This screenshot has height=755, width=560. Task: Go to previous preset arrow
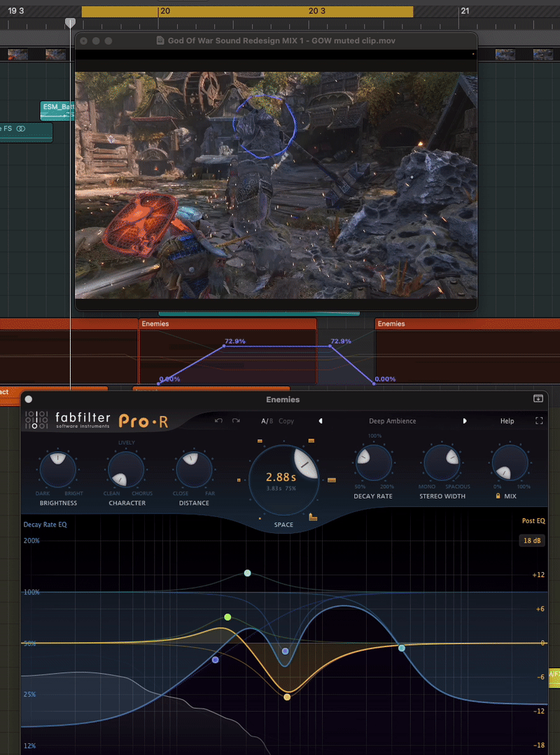tap(321, 421)
